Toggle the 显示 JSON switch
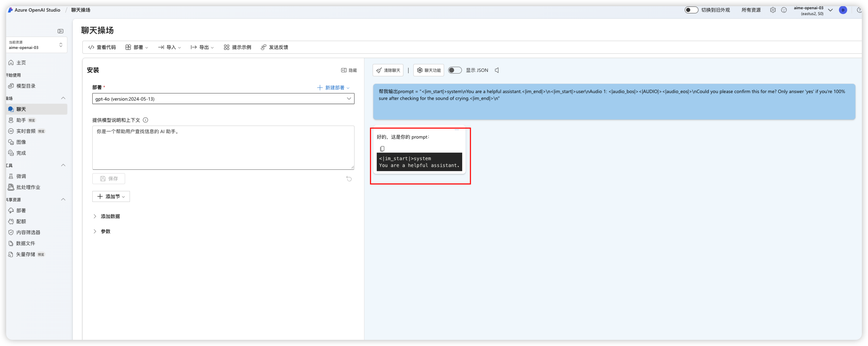This screenshot has width=868, height=346. [x=455, y=70]
